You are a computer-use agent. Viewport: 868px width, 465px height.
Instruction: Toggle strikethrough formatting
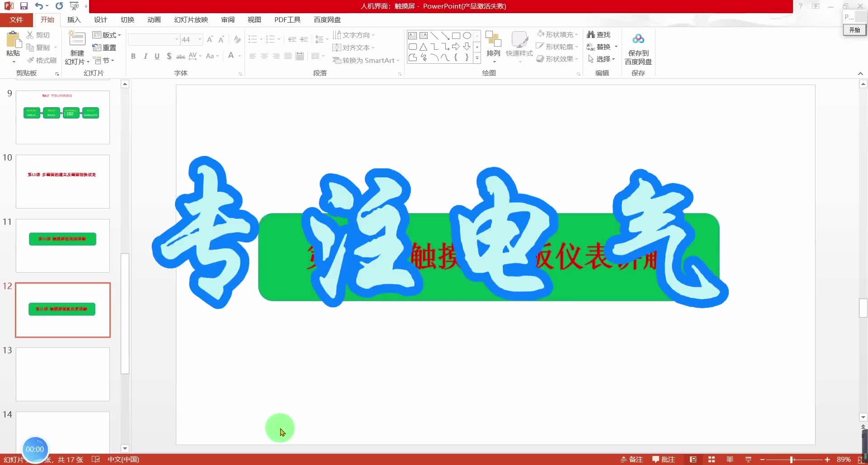pyautogui.click(x=180, y=56)
